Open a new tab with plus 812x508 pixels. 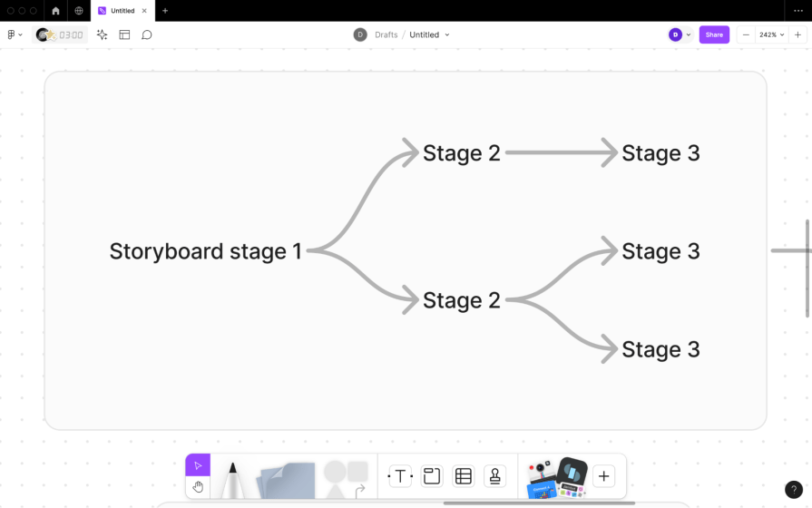[x=165, y=10]
